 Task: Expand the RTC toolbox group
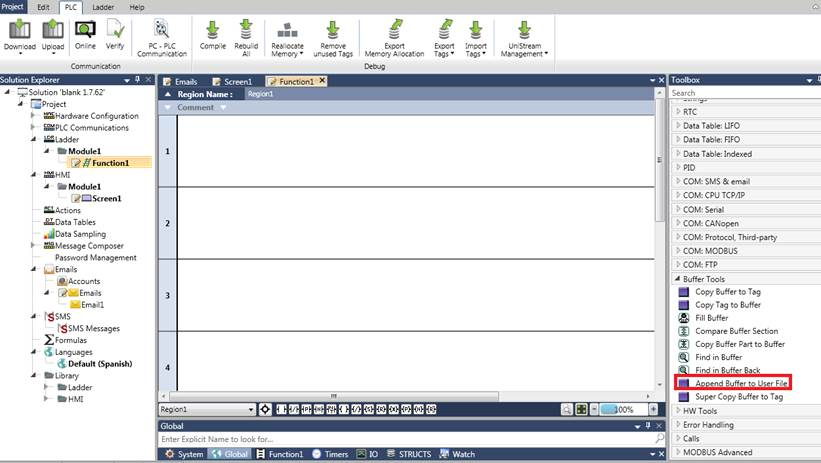pyautogui.click(x=678, y=112)
